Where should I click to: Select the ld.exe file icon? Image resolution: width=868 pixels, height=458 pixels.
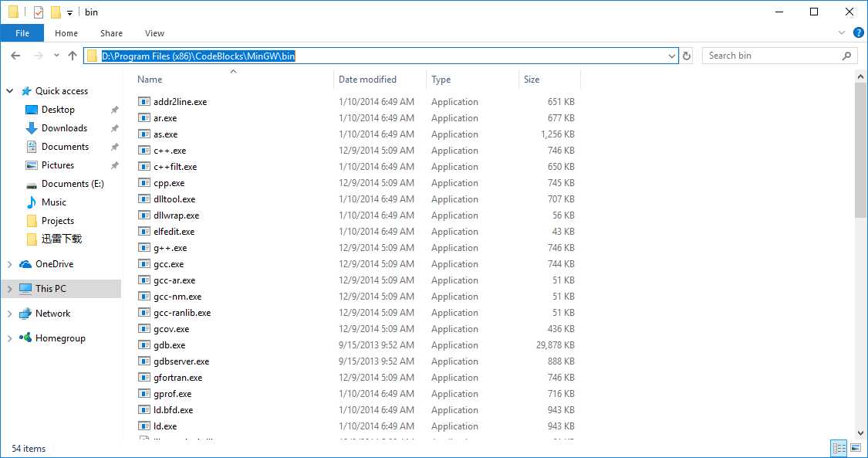point(144,426)
